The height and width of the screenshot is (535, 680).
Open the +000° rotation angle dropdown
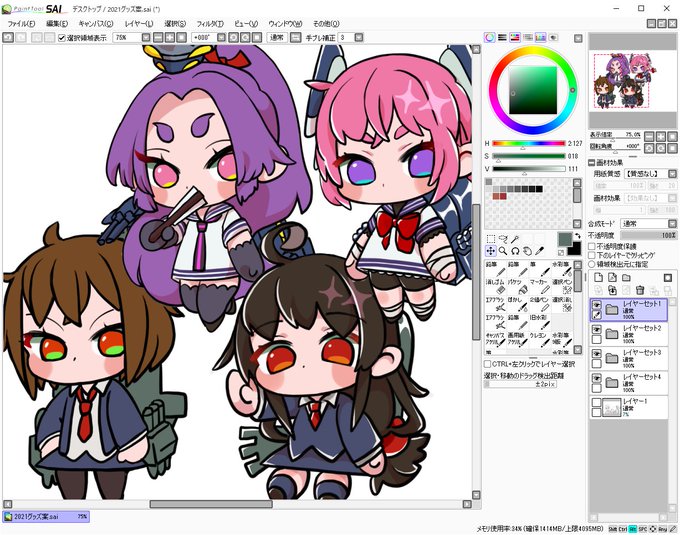(221, 38)
